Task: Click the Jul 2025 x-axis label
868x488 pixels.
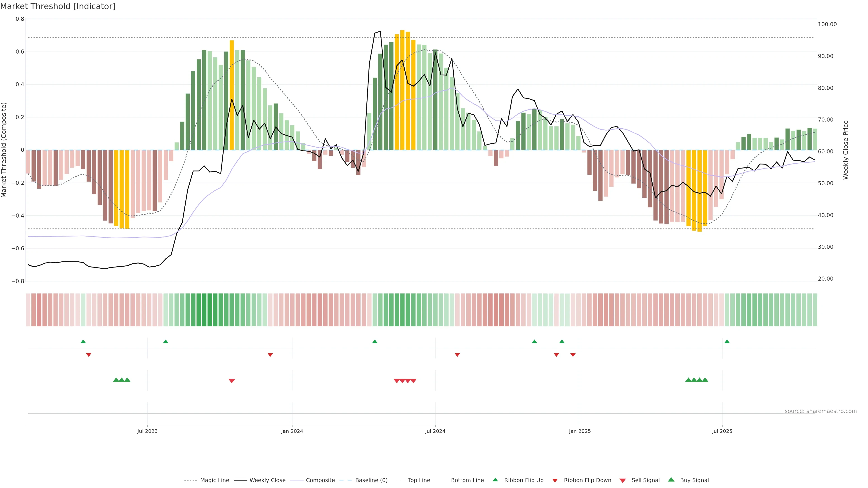Action: [722, 431]
